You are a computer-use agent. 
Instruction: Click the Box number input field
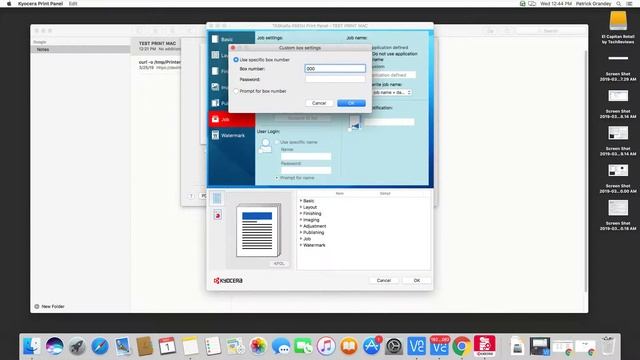[x=335, y=69]
